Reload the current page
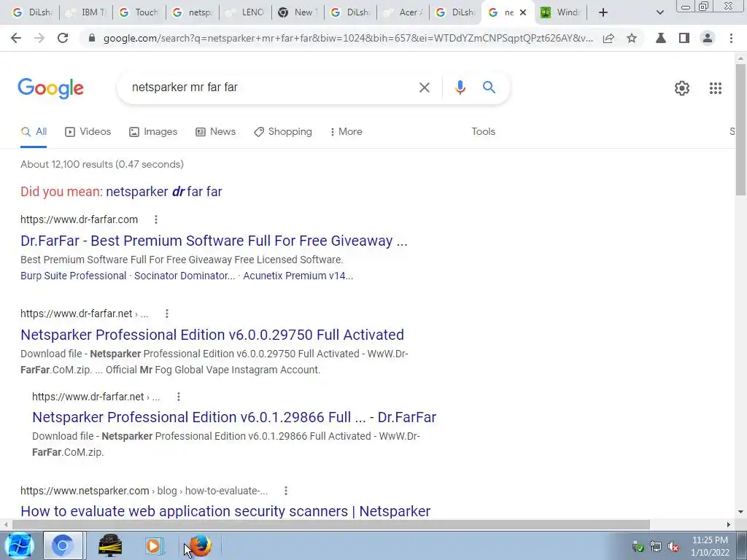 tap(63, 38)
